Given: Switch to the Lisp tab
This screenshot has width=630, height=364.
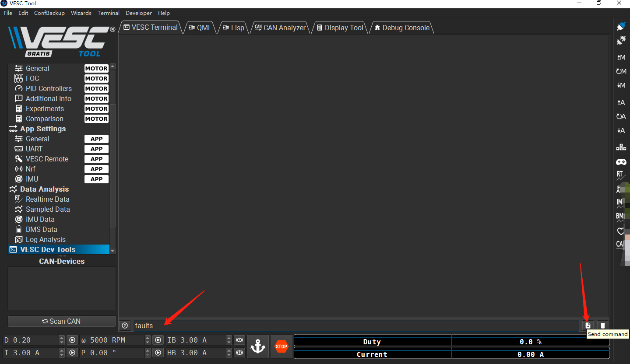Looking at the screenshot, I should pos(233,28).
